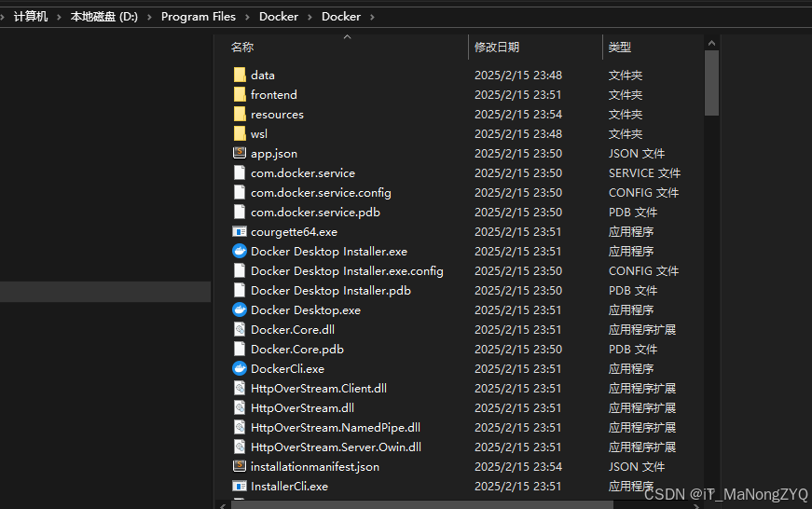Open the dropdown chevron after last Docker breadcrumb
This screenshot has height=509, width=812.
pos(371,17)
